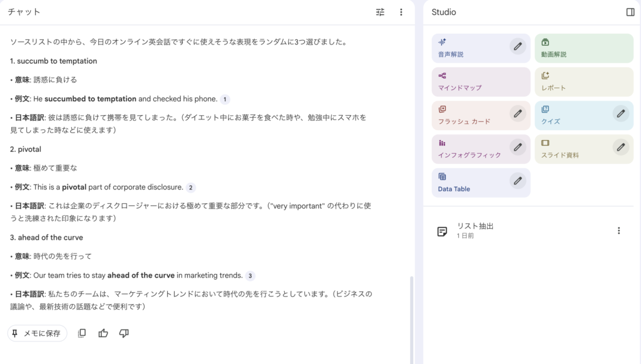This screenshot has height=364, width=641.
Task: Open the chat panel three-dot menu
Action: tap(401, 12)
